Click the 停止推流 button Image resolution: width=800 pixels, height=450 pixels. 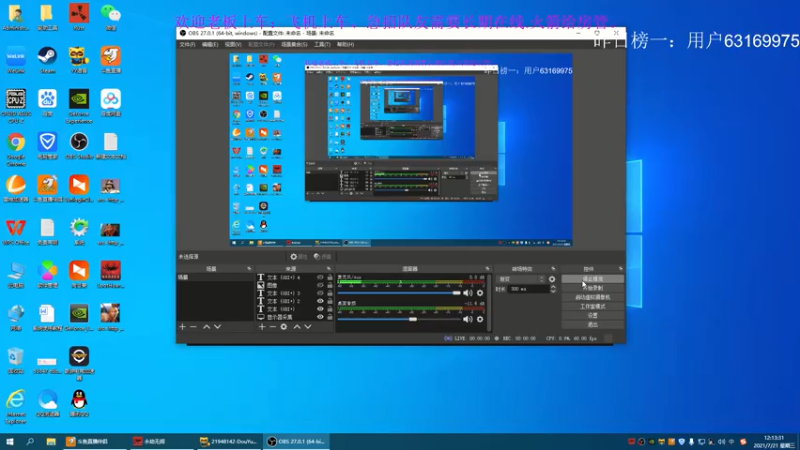(592, 279)
